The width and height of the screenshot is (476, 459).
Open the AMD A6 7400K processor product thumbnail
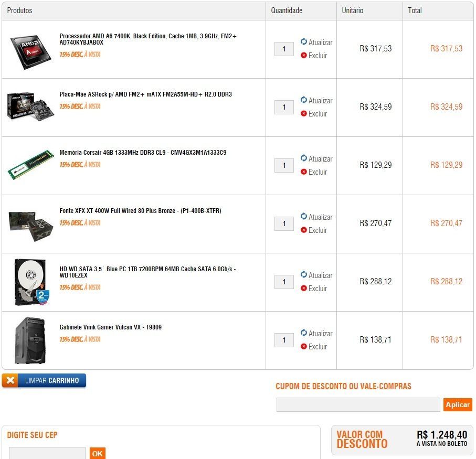click(x=30, y=51)
